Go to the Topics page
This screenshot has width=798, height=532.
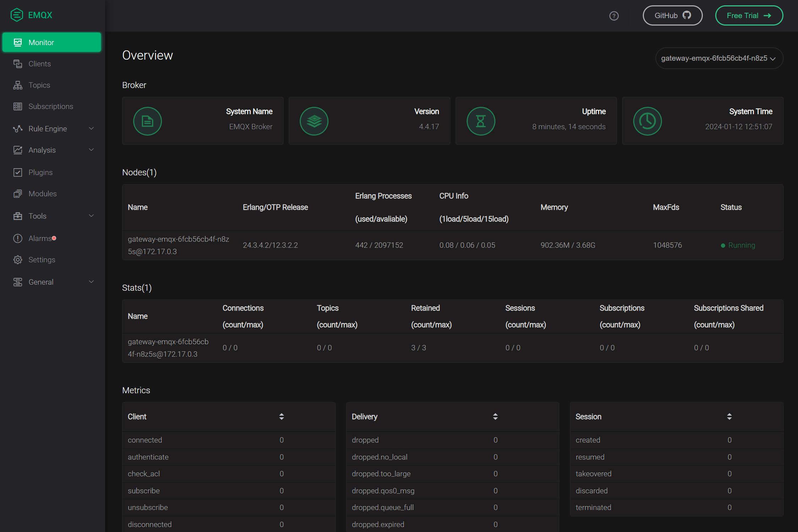52,85
